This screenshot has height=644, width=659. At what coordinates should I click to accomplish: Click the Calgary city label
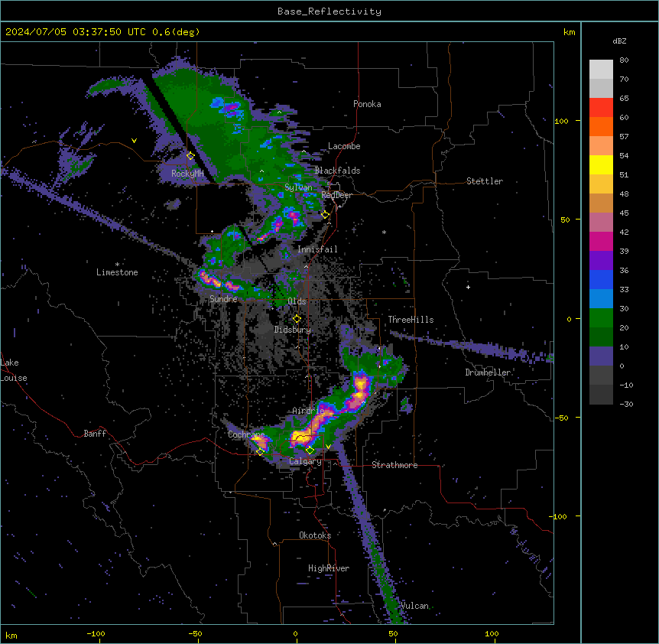click(305, 461)
